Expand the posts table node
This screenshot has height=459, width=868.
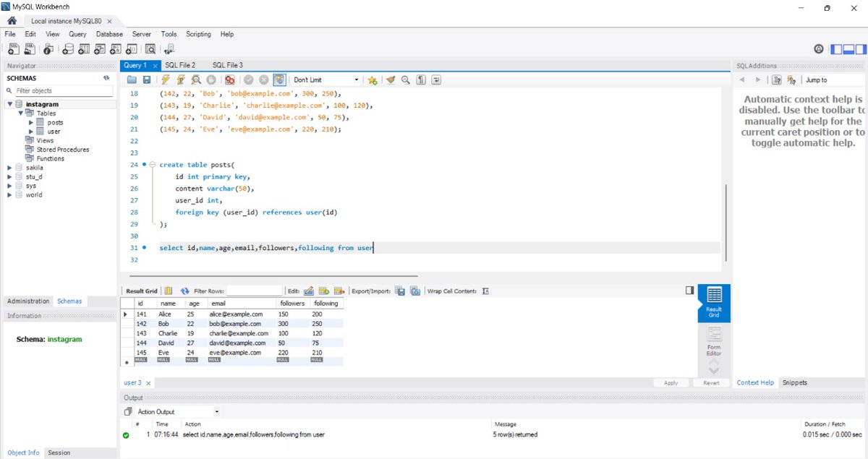pos(31,122)
